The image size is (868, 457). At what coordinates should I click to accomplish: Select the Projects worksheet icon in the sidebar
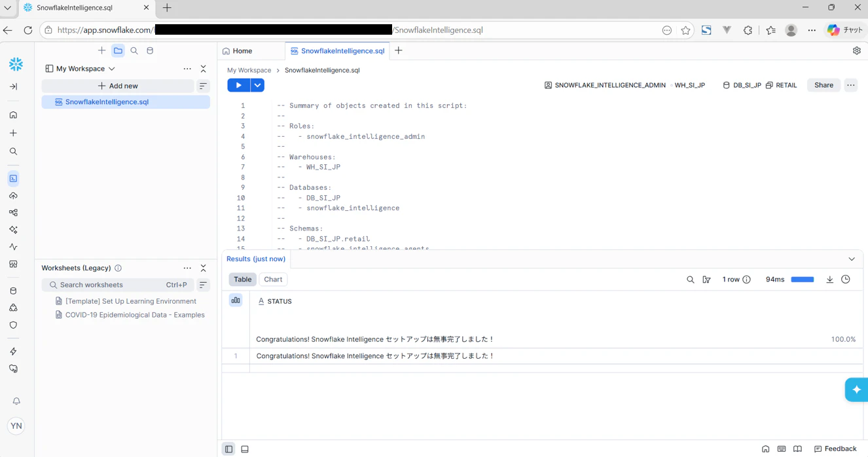point(13,178)
